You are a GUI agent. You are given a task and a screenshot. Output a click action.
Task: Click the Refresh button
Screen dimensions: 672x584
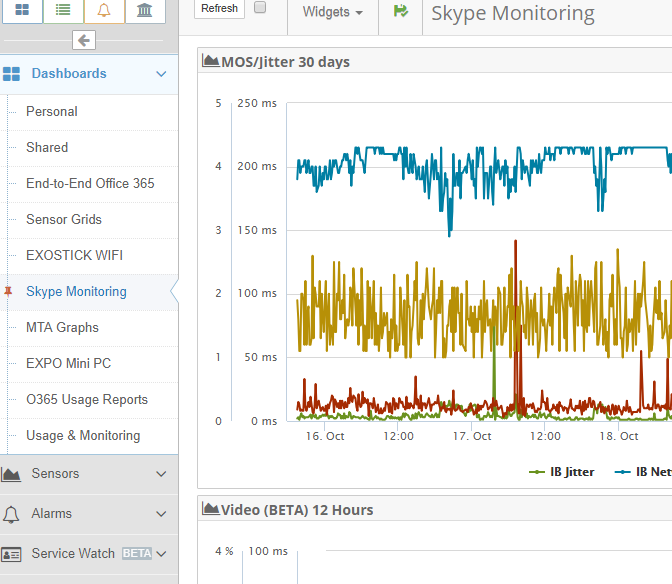point(219,8)
